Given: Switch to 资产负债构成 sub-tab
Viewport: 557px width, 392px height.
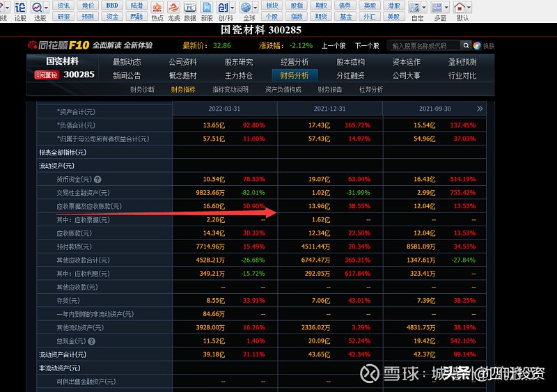Looking at the screenshot, I should point(283,90).
